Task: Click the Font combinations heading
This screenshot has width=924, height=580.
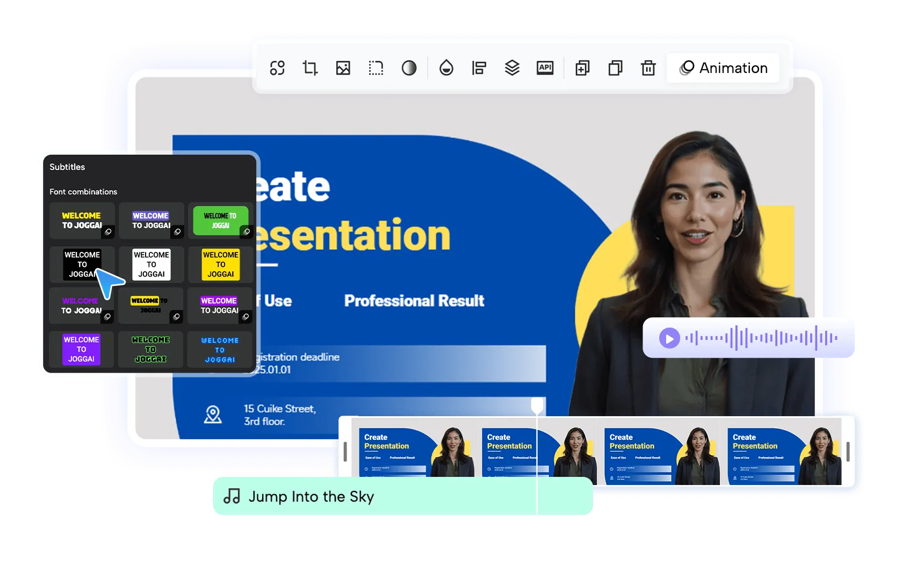Action: (x=83, y=192)
